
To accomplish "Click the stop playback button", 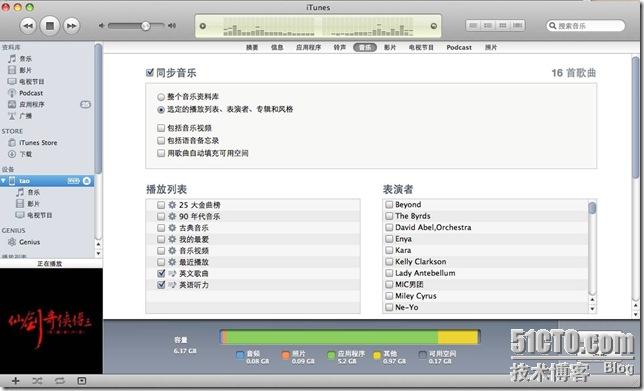I will click(x=50, y=26).
